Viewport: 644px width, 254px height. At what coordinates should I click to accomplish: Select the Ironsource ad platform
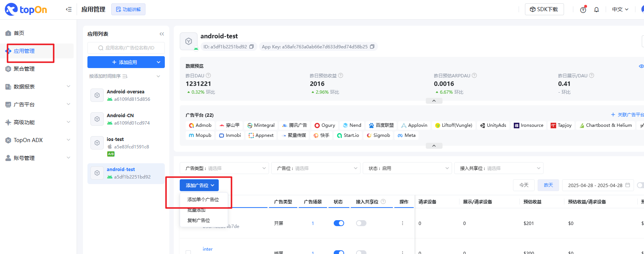pyautogui.click(x=529, y=125)
